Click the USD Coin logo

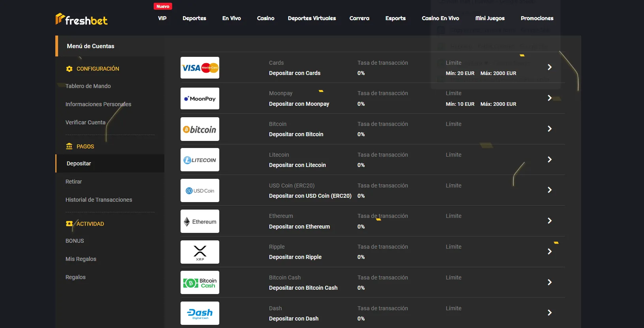tap(200, 191)
